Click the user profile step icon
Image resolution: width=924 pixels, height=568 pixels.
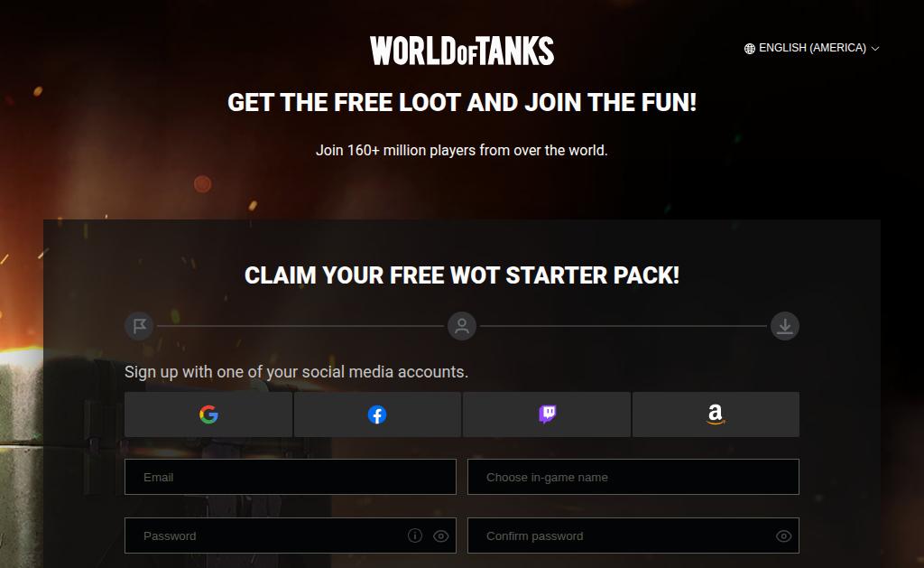coord(462,326)
